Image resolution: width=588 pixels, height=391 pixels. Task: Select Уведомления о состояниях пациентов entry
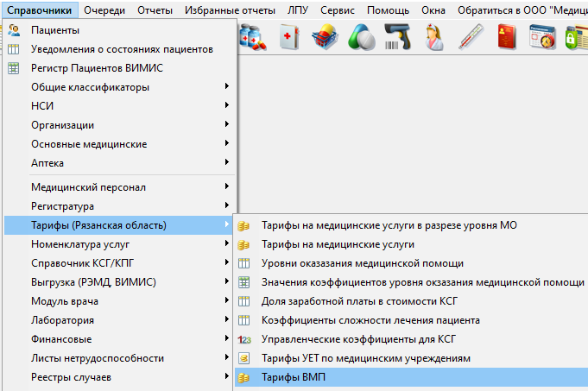pyautogui.click(x=119, y=49)
